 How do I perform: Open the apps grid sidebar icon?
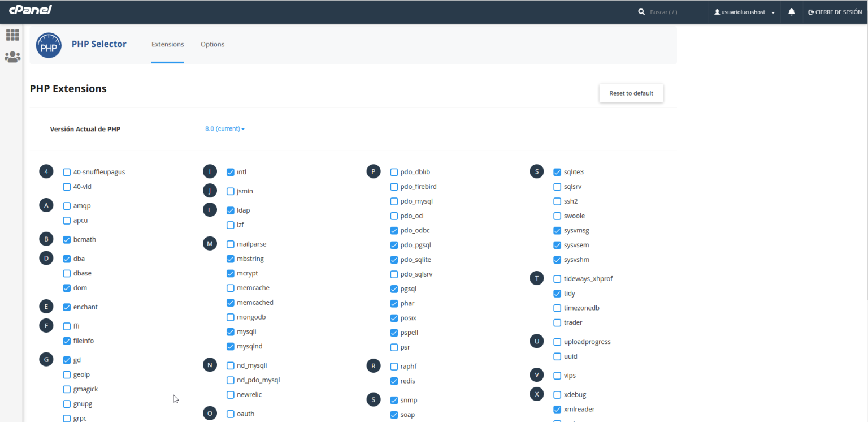[12, 35]
